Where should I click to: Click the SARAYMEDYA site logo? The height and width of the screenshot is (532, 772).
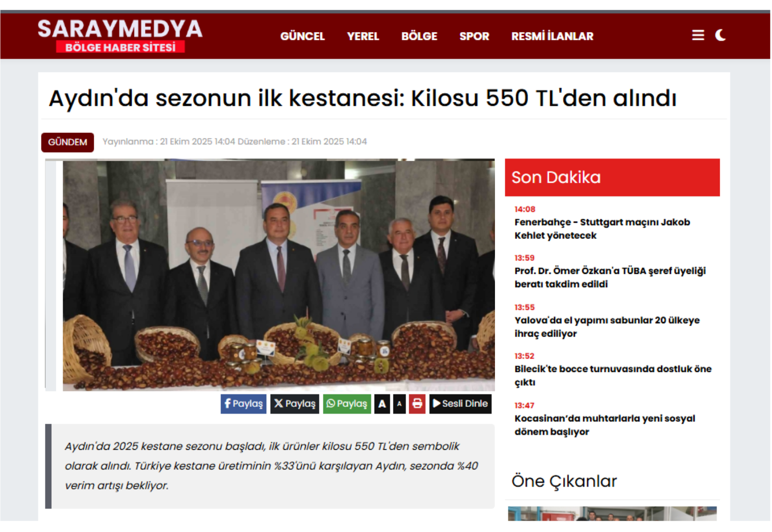pyautogui.click(x=120, y=35)
